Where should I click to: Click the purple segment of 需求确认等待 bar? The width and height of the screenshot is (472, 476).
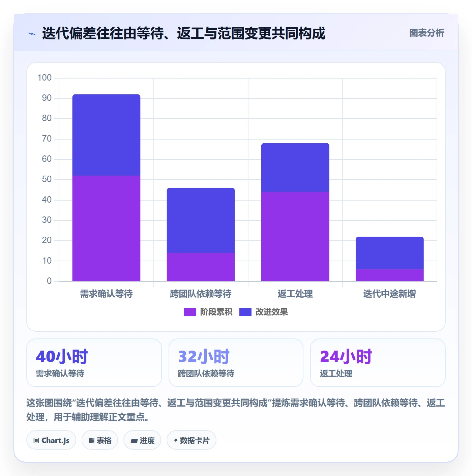pyautogui.click(x=106, y=228)
